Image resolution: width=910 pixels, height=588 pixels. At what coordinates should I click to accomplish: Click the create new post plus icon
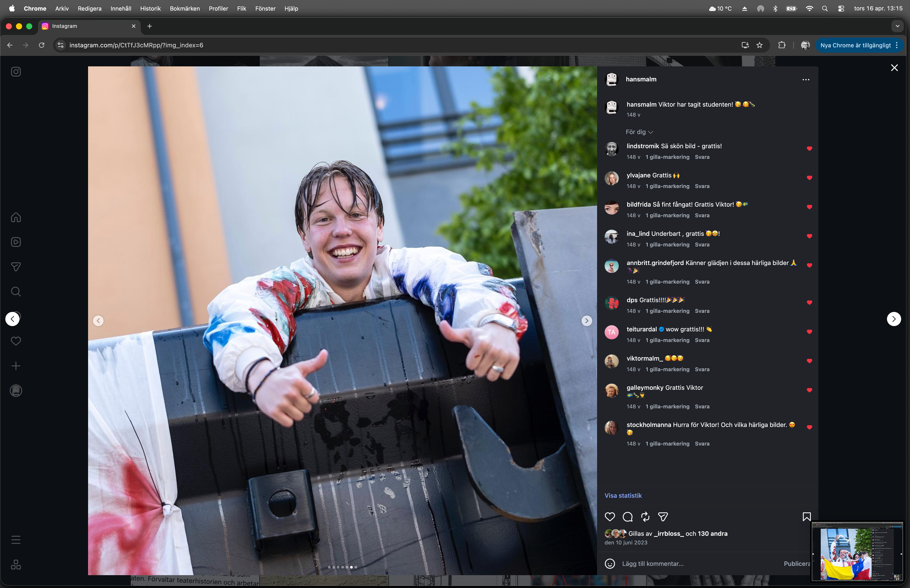click(x=16, y=366)
